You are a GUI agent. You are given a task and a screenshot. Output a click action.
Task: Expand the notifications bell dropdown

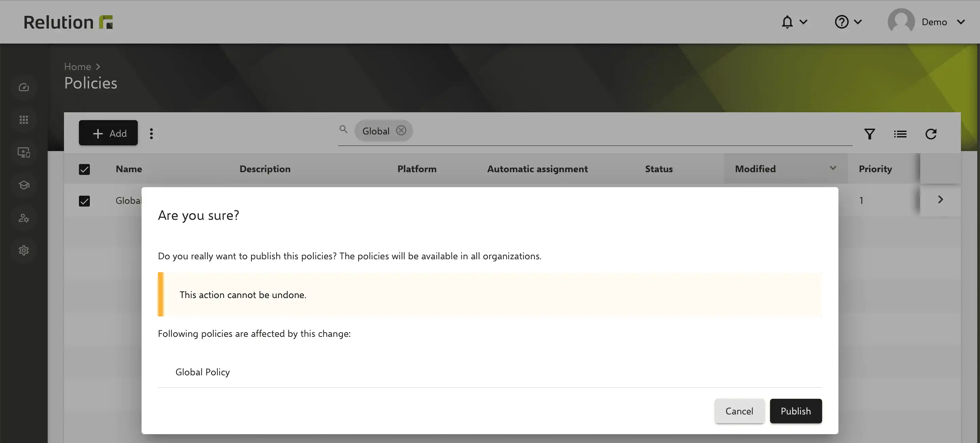[794, 22]
